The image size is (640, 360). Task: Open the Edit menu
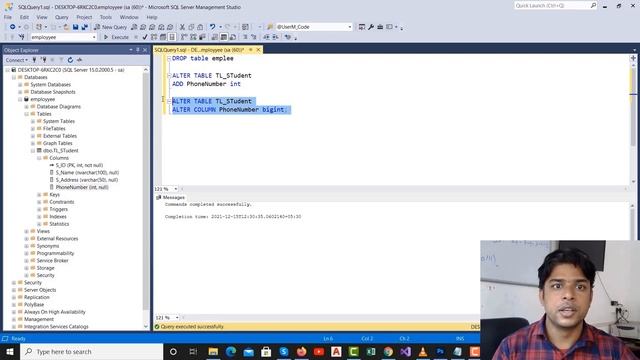click(x=24, y=17)
